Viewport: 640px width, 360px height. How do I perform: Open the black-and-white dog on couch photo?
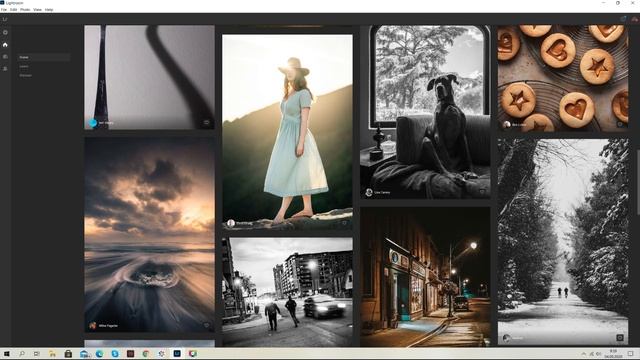point(425,112)
